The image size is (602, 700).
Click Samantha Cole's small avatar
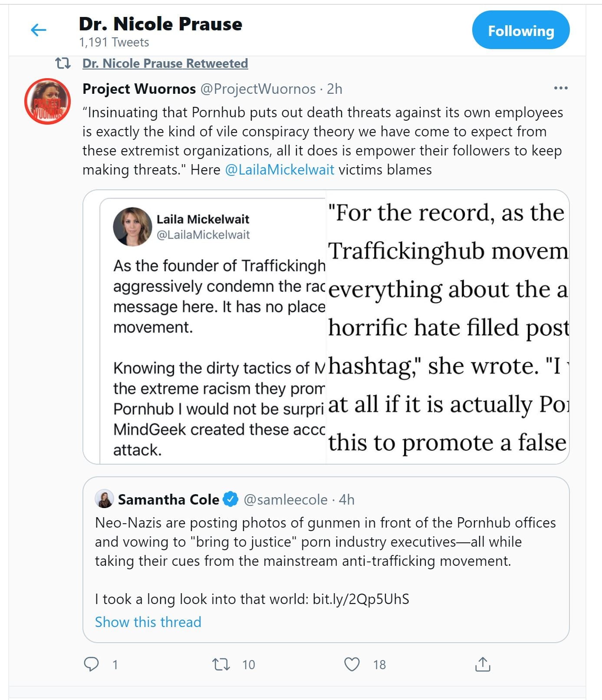(x=104, y=499)
